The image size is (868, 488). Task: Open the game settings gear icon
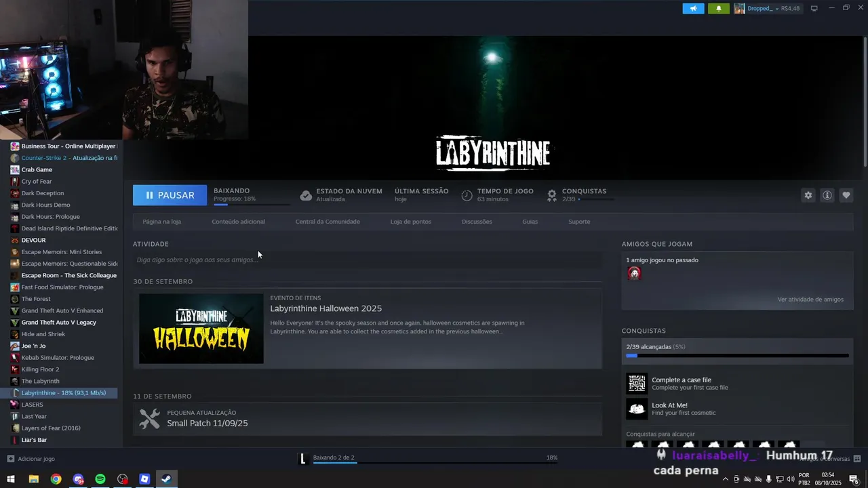point(808,195)
